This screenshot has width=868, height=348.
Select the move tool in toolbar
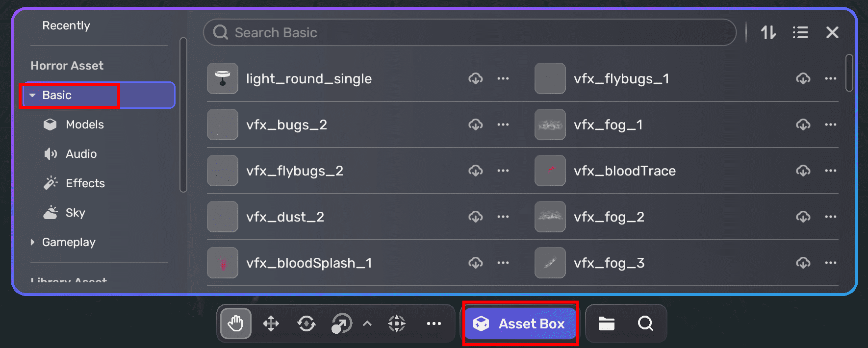click(271, 323)
